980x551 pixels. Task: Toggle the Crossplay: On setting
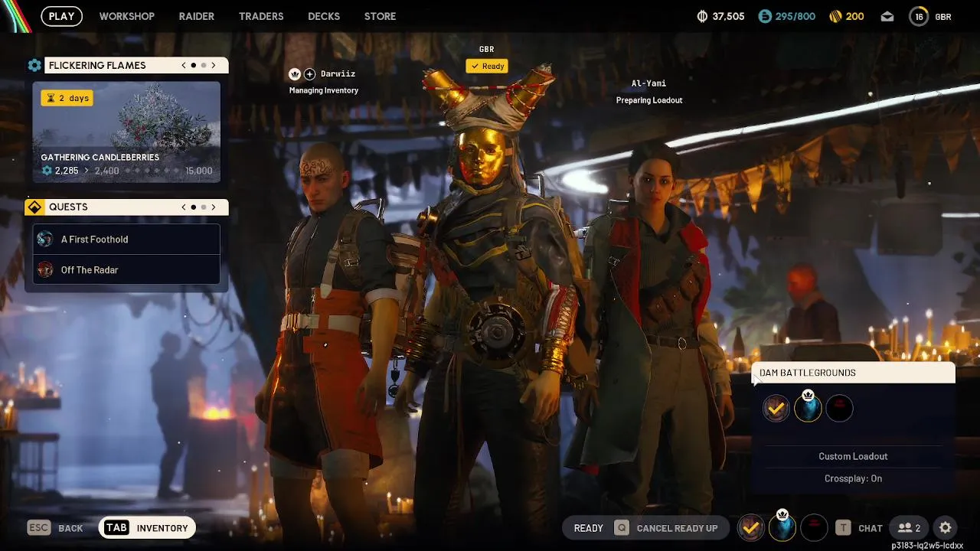tap(853, 478)
